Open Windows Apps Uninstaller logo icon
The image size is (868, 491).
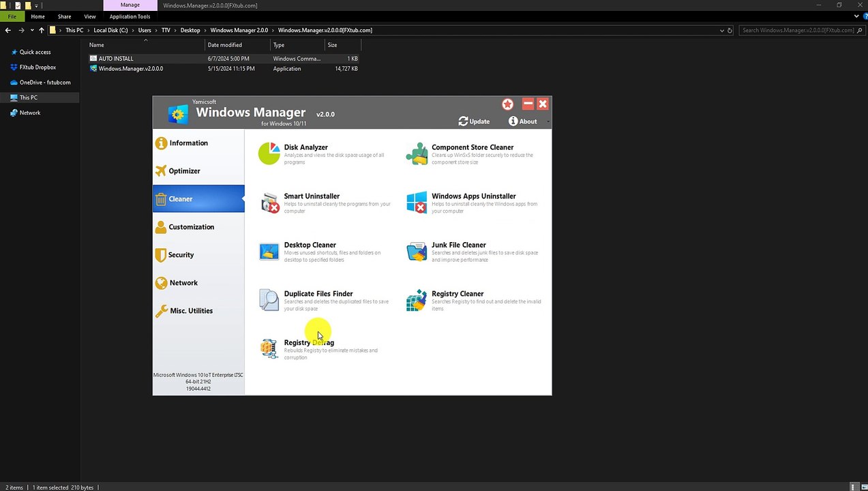pos(417,203)
